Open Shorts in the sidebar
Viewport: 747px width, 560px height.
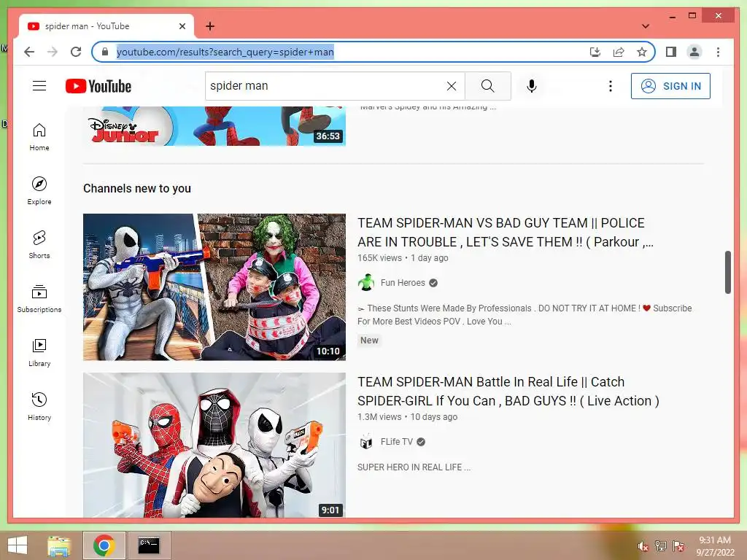(x=39, y=245)
